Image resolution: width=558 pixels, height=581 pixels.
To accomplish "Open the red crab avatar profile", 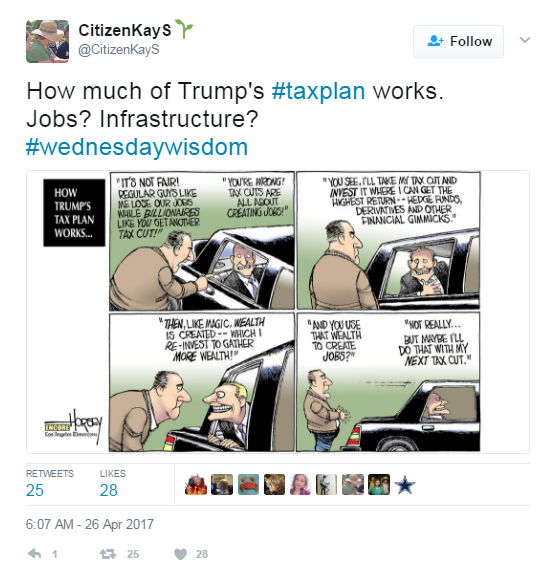I will click(x=248, y=485).
